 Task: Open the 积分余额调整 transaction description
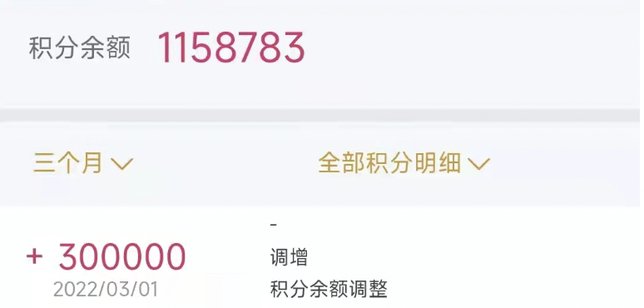329,289
